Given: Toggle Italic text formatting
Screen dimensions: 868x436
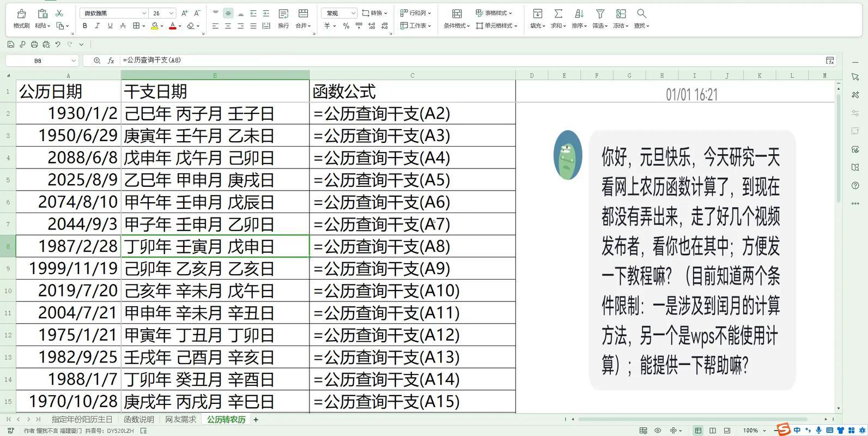Looking at the screenshot, I should tap(97, 26).
